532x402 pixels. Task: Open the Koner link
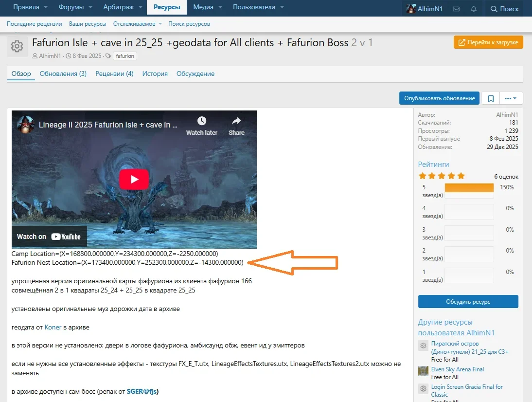click(x=53, y=328)
